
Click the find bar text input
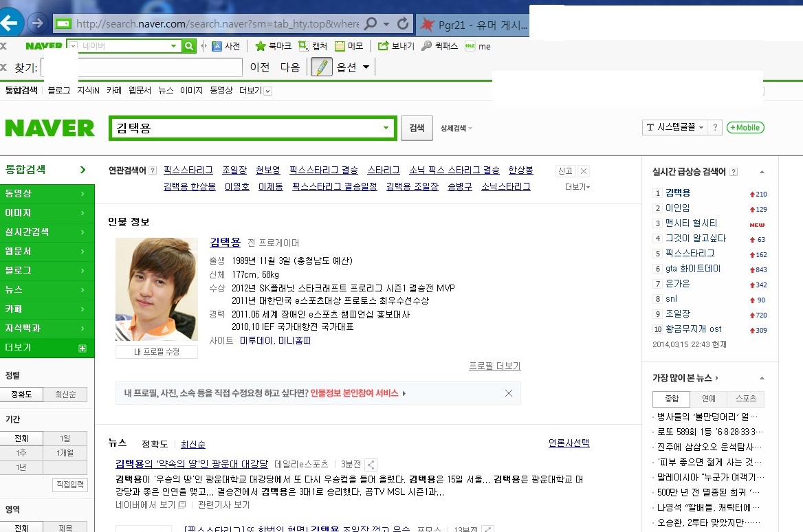coord(142,67)
